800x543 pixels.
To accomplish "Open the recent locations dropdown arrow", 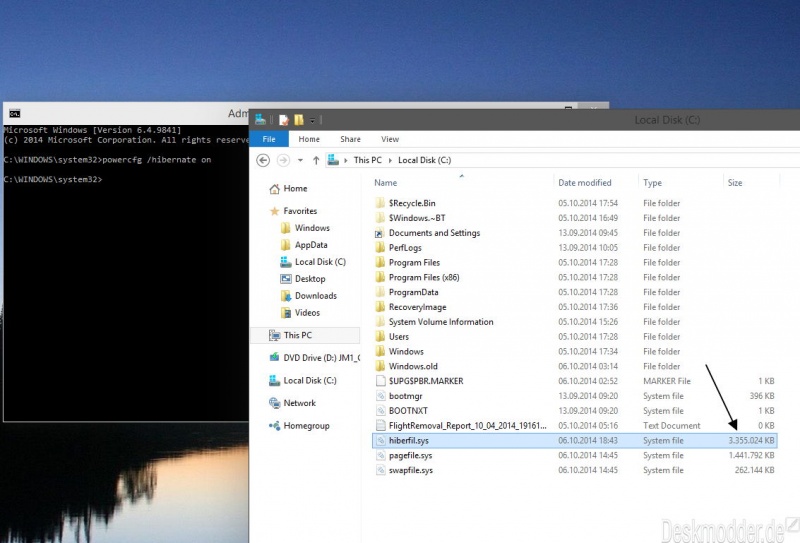I will click(x=300, y=160).
